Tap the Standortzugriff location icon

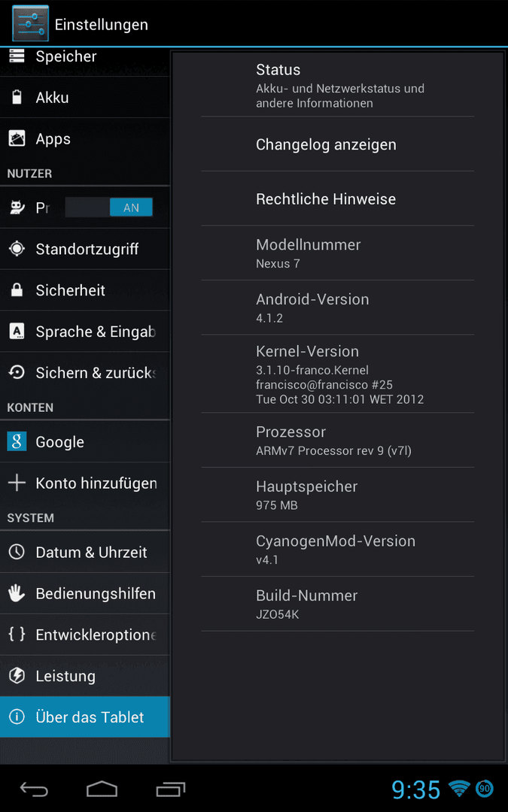17,249
